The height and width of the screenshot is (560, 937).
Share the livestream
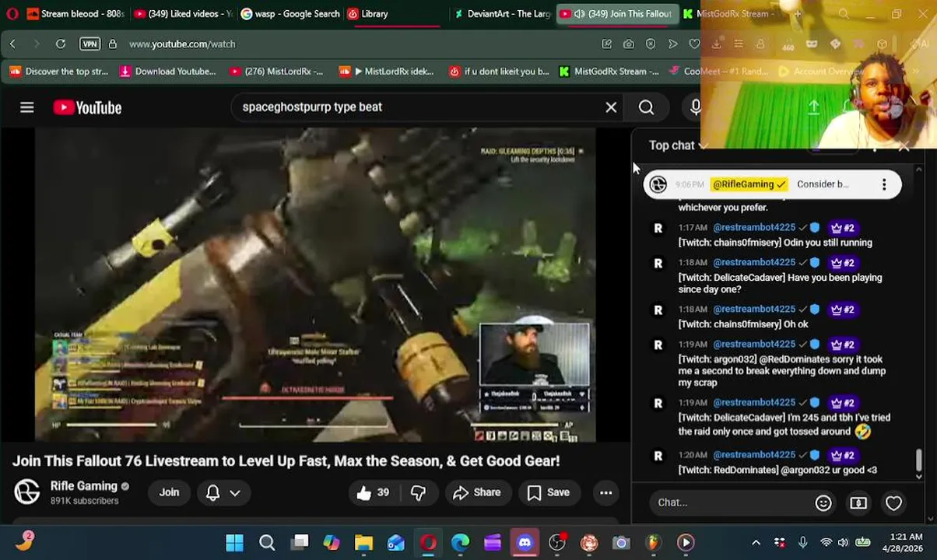coord(476,492)
